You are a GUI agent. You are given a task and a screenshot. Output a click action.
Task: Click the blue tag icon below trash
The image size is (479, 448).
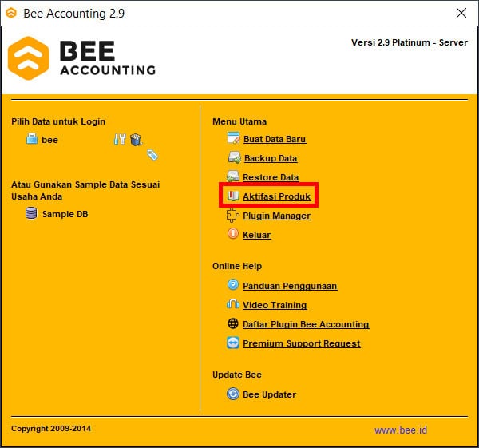tap(152, 155)
